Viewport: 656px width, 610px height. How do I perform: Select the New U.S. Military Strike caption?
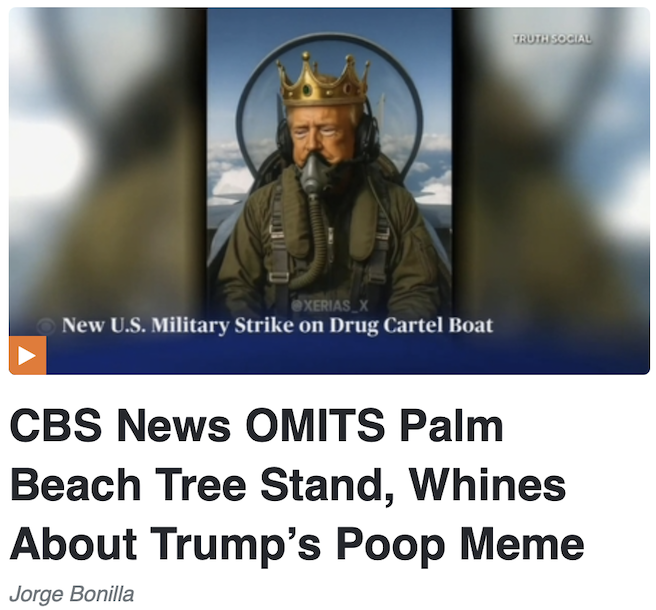(277, 326)
